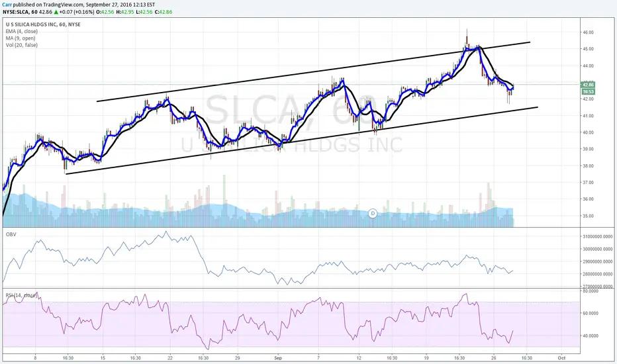The image size is (617, 364).
Task: Click 45.00 on the price axis
Action: point(589,49)
